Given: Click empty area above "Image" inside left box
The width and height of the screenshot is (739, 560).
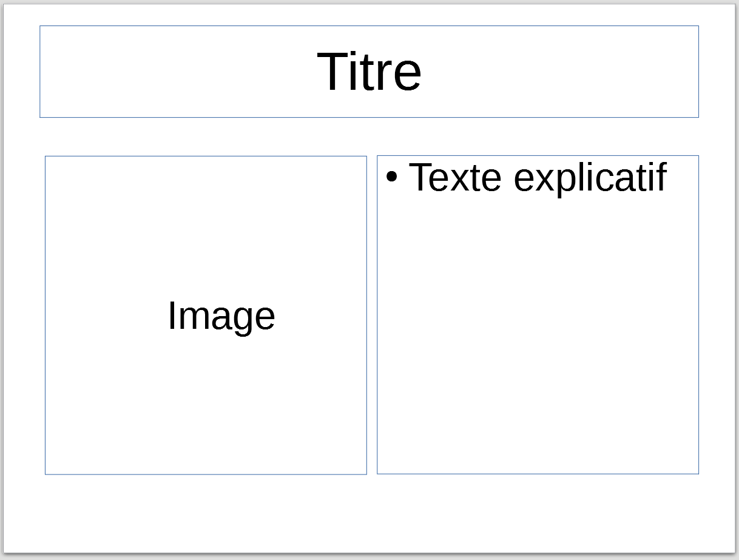Looking at the screenshot, I should pos(206,224).
